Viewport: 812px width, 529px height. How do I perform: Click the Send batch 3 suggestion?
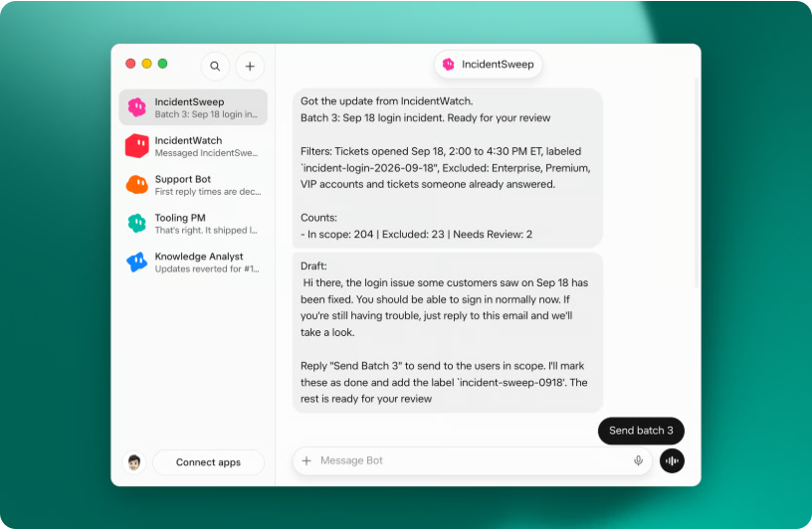point(641,431)
